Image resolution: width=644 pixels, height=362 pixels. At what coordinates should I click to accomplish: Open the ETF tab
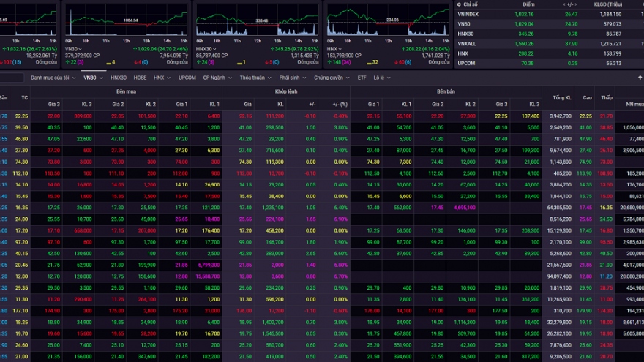tap(362, 77)
